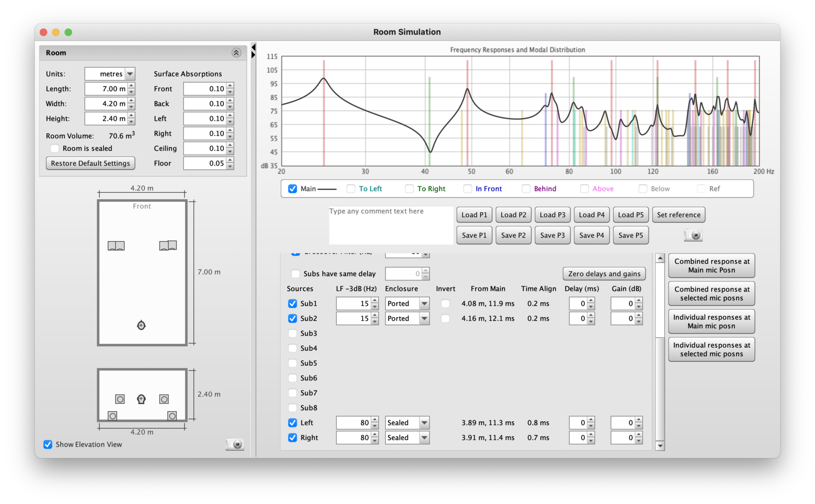Screen dimensions: 815x504
Task: Click the room layout camera icon
Action: point(235,444)
